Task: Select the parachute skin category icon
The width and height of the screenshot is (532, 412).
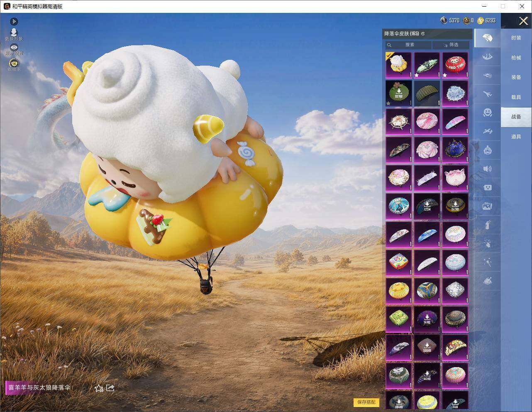Action: click(488, 38)
